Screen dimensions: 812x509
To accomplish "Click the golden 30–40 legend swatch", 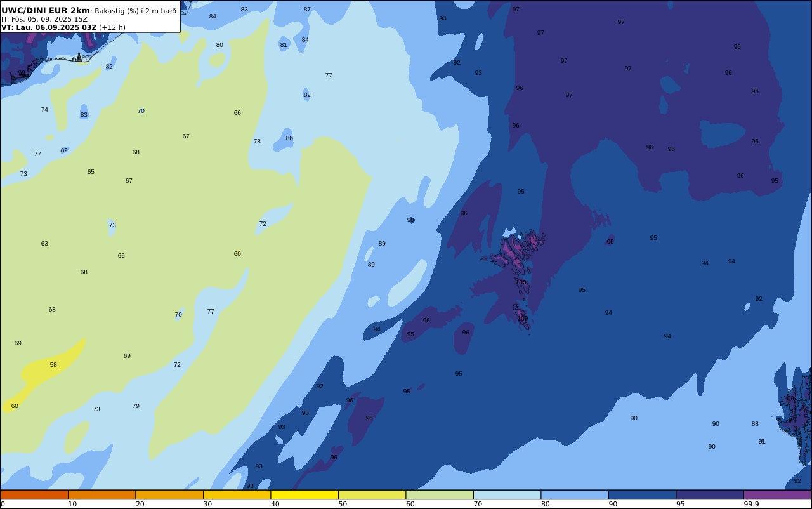I will [x=237, y=494].
